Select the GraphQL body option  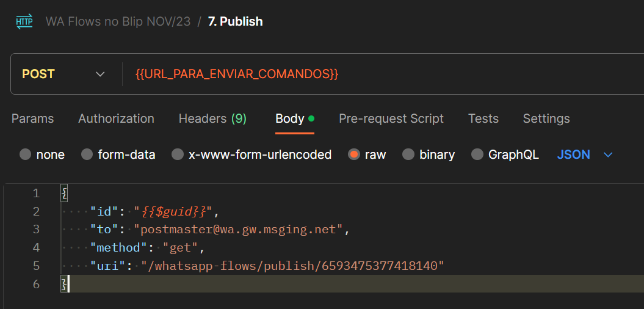tap(477, 155)
